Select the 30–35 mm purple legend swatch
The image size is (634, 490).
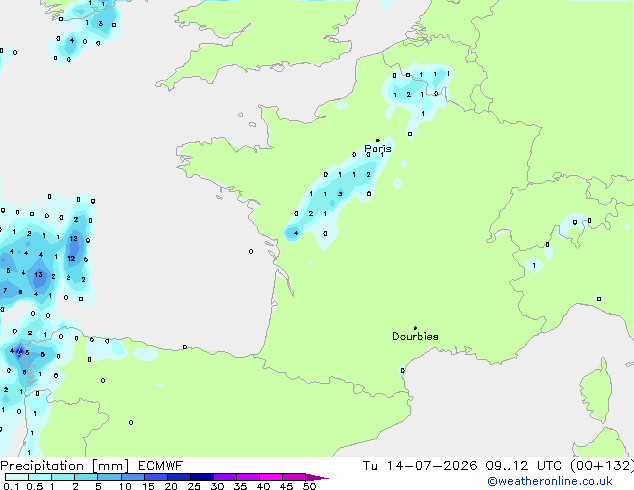225,477
